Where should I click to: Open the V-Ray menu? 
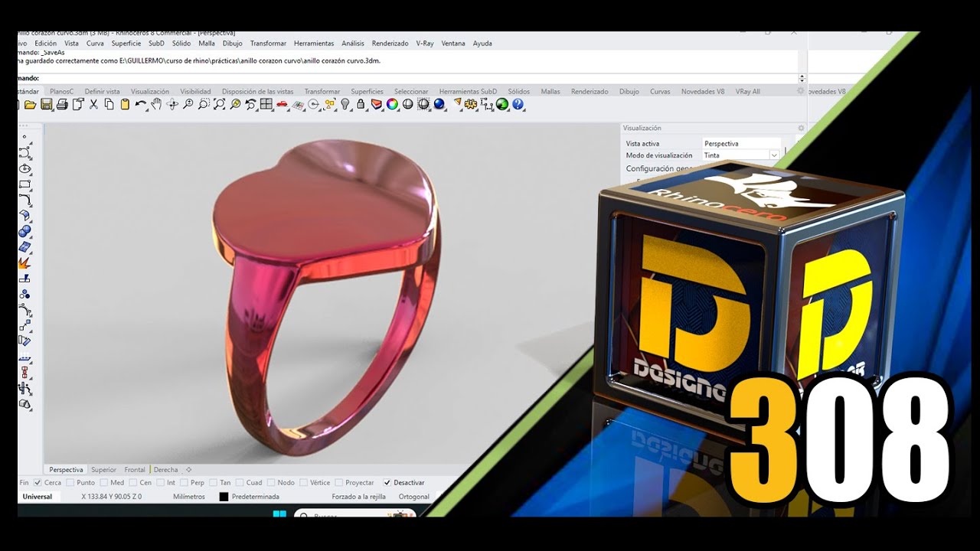pyautogui.click(x=425, y=44)
